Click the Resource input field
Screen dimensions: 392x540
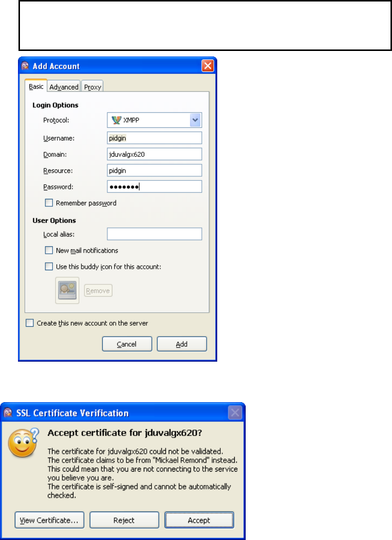[154, 170]
